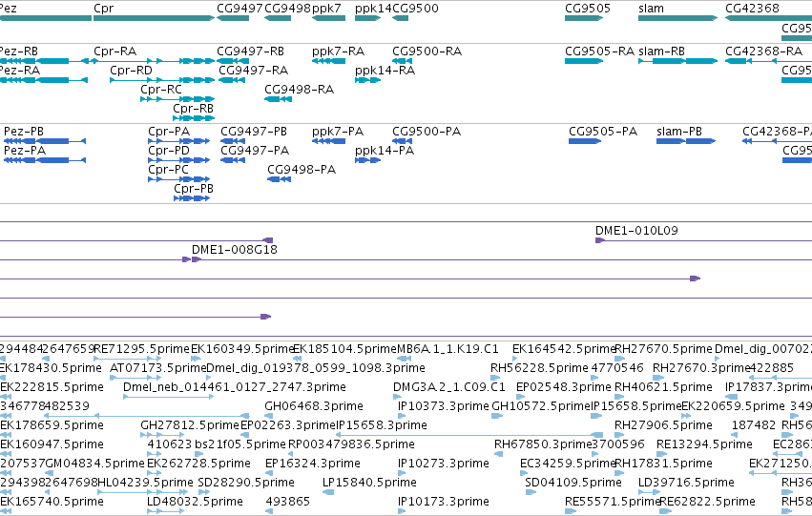Click the ppk7 gene label
812x516 pixels.
326,9
